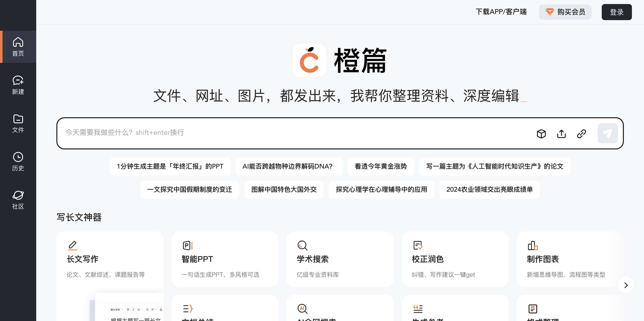Open 学术搜索 academic search tool
Image resolution: width=644 pixels, height=321 pixels.
click(x=340, y=259)
